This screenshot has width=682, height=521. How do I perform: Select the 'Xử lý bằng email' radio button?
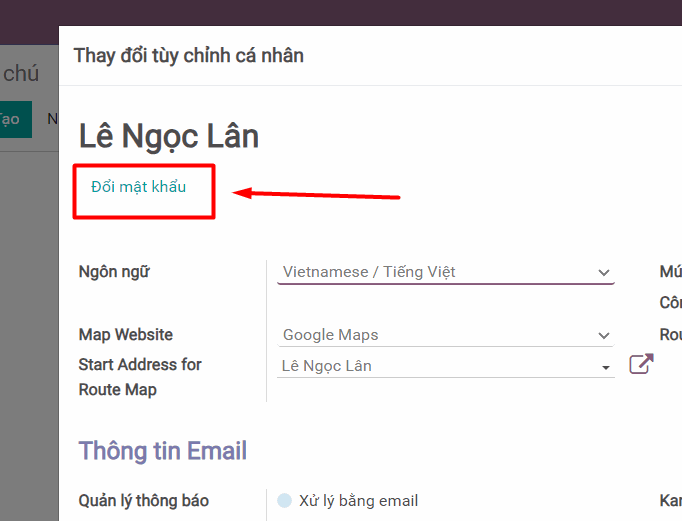285,501
